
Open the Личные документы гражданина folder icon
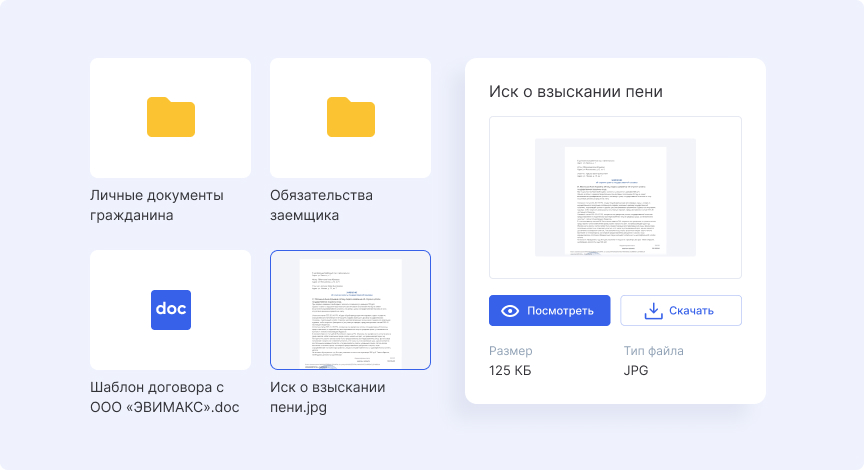pyautogui.click(x=170, y=117)
